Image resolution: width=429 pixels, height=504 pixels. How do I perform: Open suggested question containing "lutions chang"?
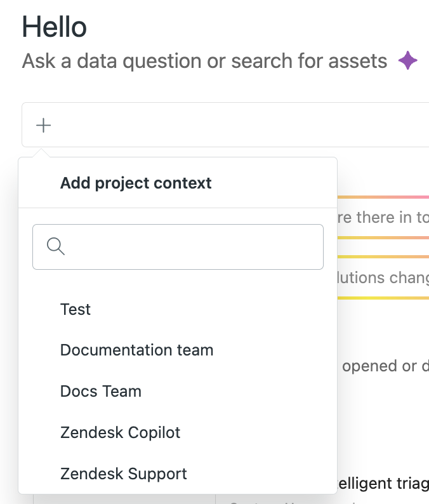(383, 277)
